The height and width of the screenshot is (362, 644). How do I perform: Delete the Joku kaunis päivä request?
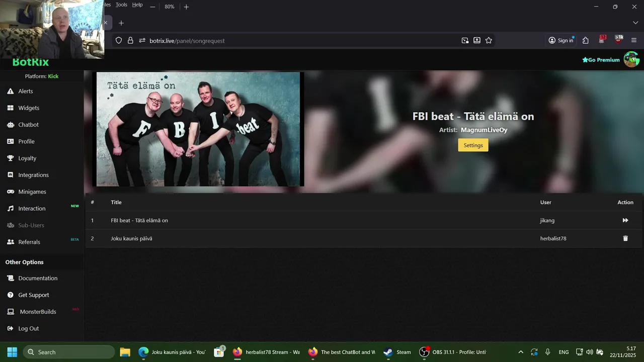625,238
